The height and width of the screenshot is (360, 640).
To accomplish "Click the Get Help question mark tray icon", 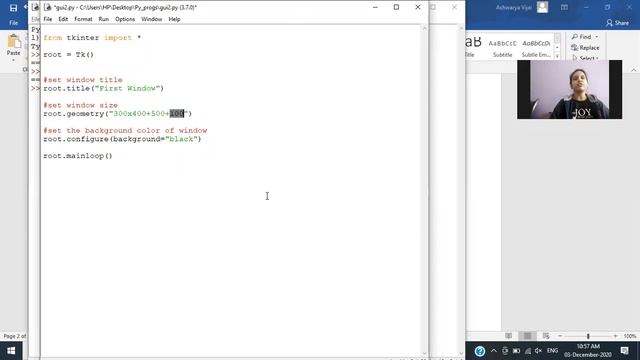I will tap(480, 351).
